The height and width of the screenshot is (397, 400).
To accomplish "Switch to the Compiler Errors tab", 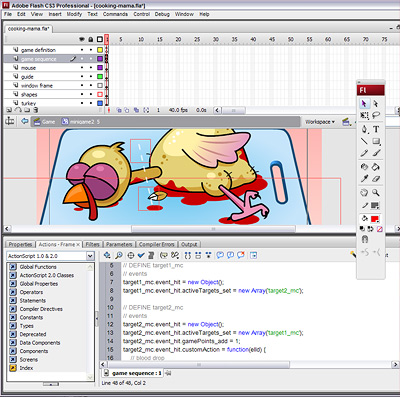I will 157,245.
